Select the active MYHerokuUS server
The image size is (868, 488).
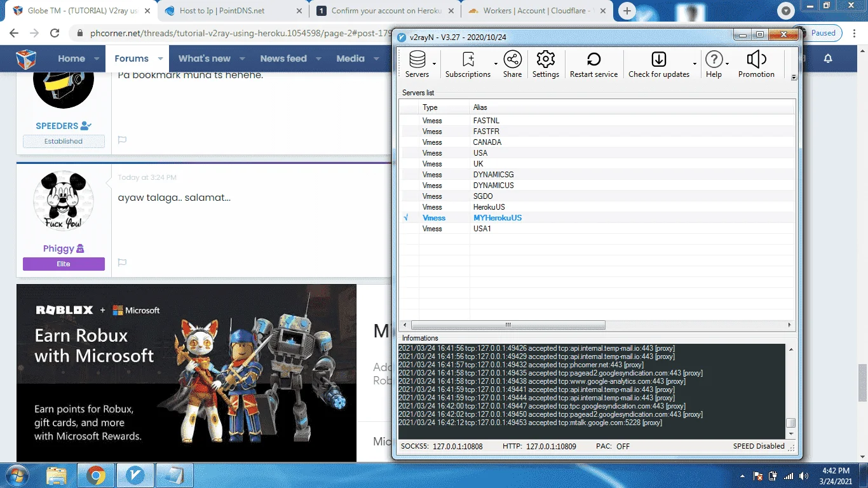click(x=597, y=218)
